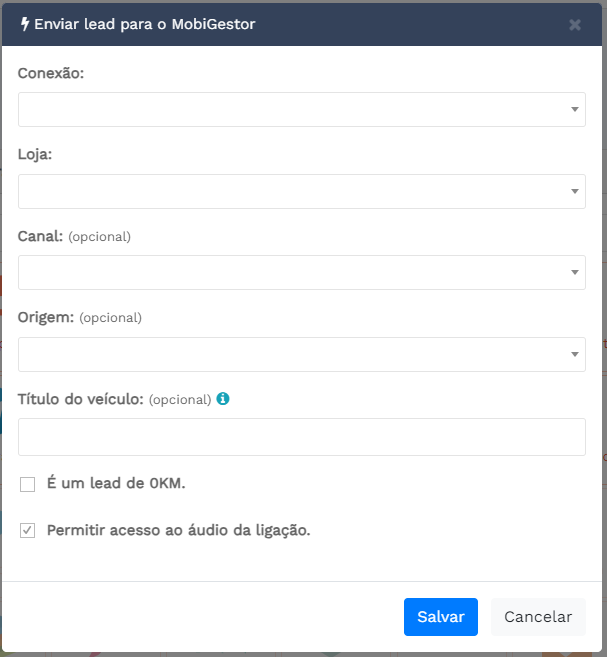Image resolution: width=607 pixels, height=657 pixels.
Task: Click the 'Permitir acesso ao áudio' label text
Action: 178,530
